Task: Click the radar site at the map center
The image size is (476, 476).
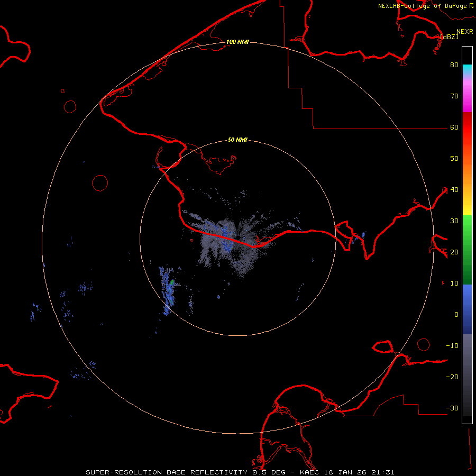Action: (237, 239)
